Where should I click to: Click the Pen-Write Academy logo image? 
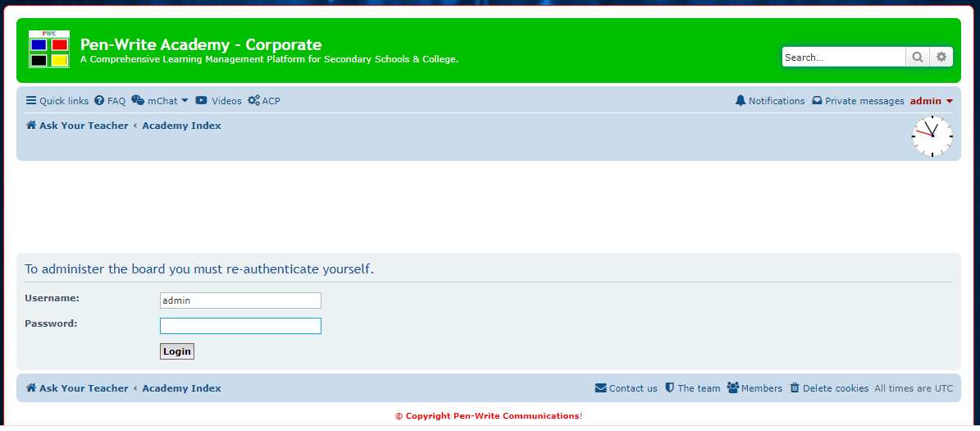pyautogui.click(x=49, y=49)
